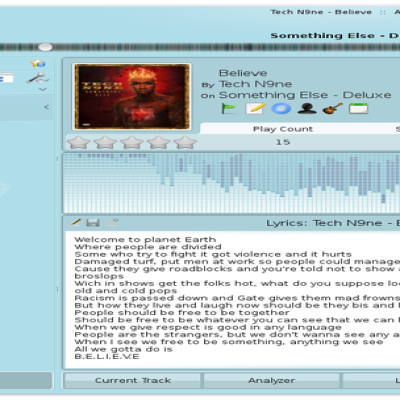The width and height of the screenshot is (400, 400).
Task: Click lyric line 'old and cold pops'
Action: point(126,291)
